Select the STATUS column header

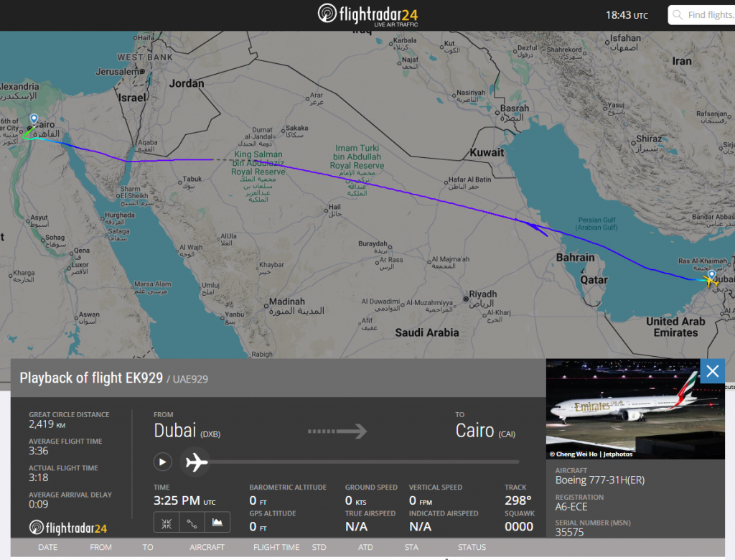472,547
